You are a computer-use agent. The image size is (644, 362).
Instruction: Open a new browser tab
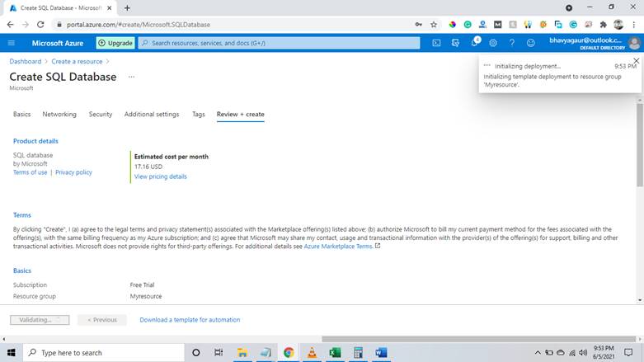[127, 7]
